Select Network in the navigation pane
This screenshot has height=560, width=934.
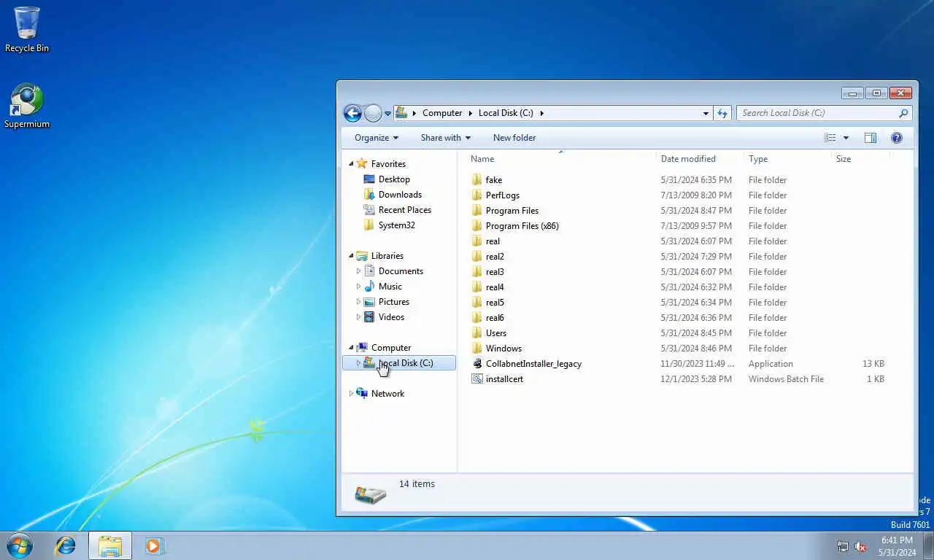(x=387, y=394)
